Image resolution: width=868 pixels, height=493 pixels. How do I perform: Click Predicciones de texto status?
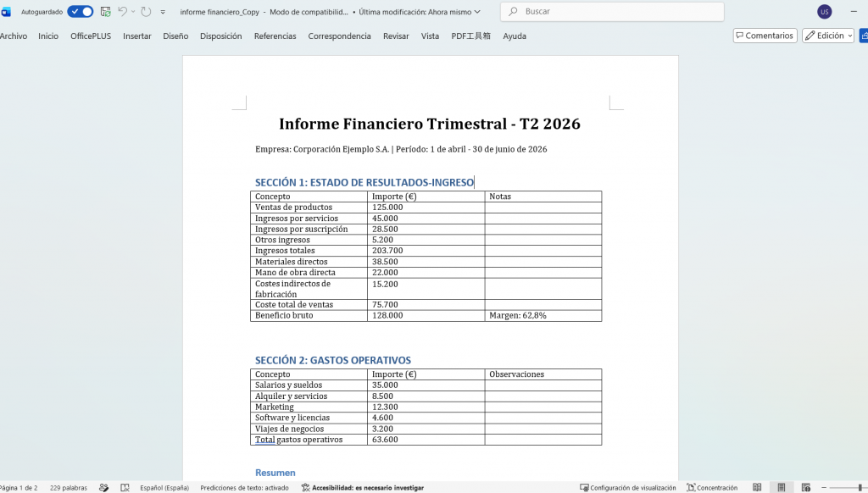245,488
